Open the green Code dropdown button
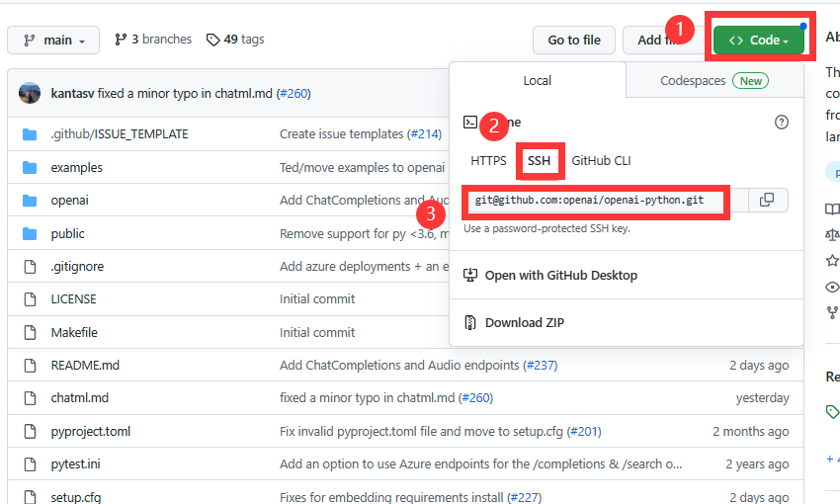Viewport: 840px width, 504px height. [759, 41]
